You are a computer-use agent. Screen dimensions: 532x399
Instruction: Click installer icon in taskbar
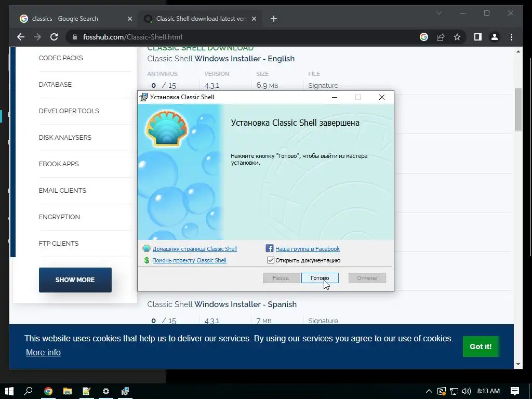click(x=125, y=391)
